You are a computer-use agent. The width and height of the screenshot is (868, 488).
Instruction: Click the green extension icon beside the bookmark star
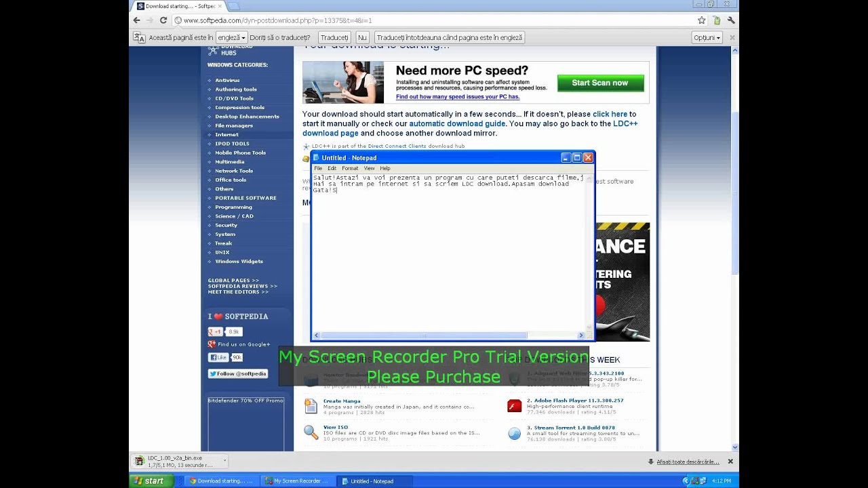tap(717, 20)
